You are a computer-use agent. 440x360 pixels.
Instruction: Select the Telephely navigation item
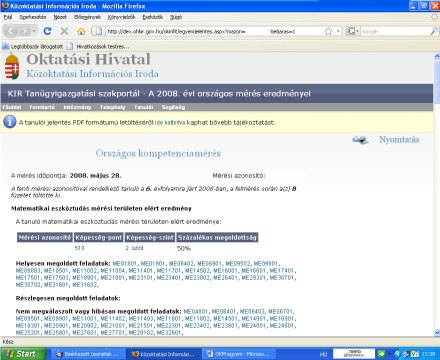pyautogui.click(x=113, y=107)
